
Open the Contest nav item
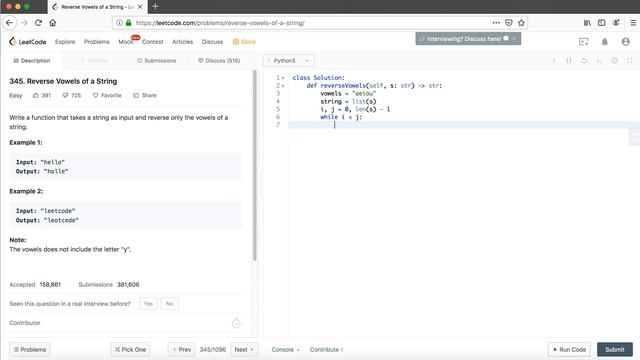(x=153, y=42)
